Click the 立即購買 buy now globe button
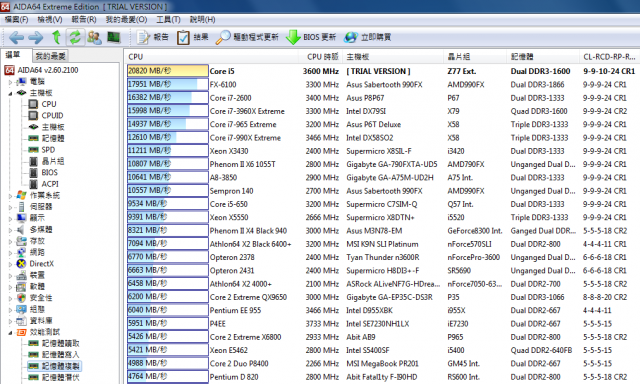Image resolution: width=640 pixels, height=384 pixels. pyautogui.click(x=367, y=38)
